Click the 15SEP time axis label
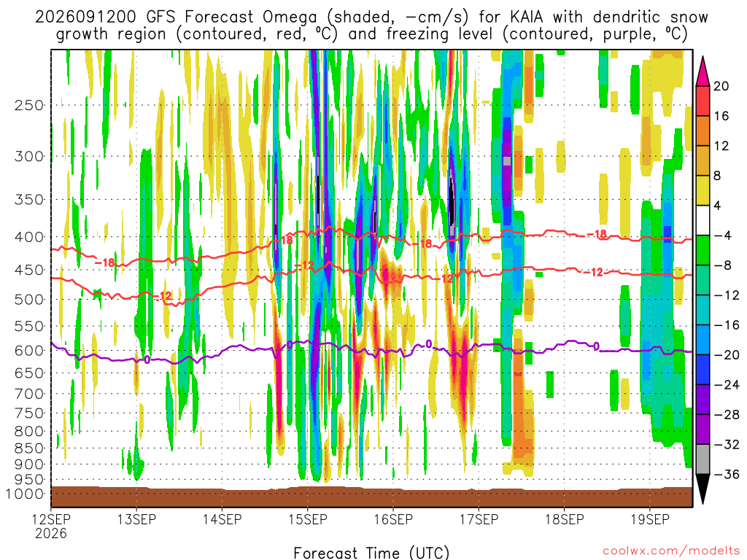This screenshot has width=747, height=560. click(x=307, y=519)
